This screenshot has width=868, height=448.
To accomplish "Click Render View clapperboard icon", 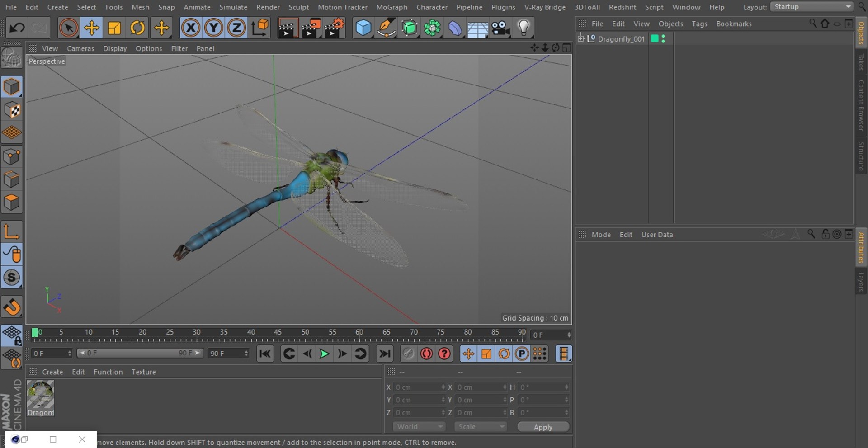I will (288, 28).
